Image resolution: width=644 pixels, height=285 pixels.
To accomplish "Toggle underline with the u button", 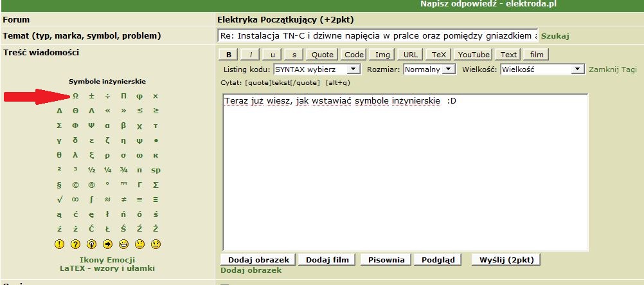I will (273, 54).
